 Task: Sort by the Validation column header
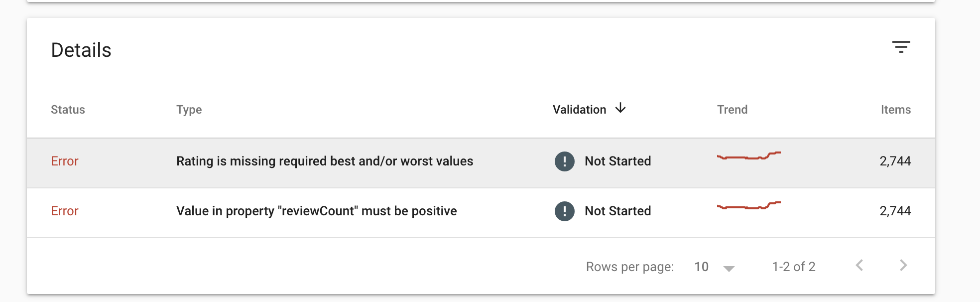579,110
